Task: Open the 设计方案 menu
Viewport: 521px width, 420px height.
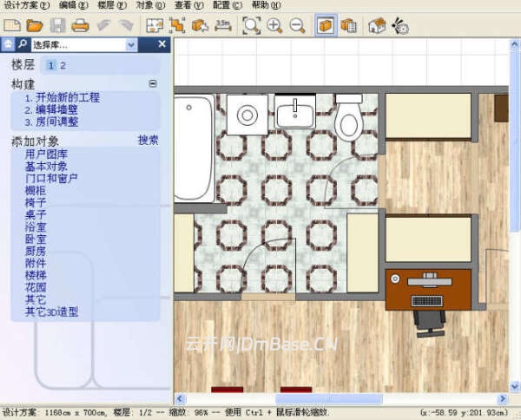Action: 23,5
